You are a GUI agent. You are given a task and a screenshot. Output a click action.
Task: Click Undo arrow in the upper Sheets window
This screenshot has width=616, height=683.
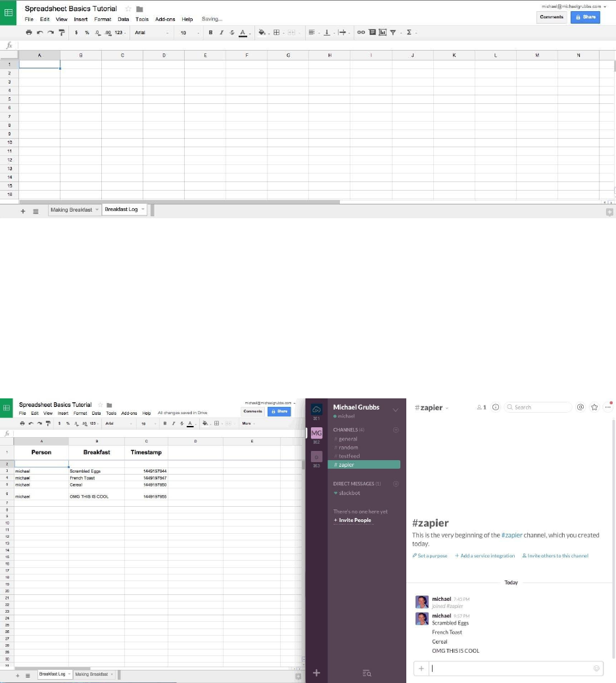tap(39, 32)
